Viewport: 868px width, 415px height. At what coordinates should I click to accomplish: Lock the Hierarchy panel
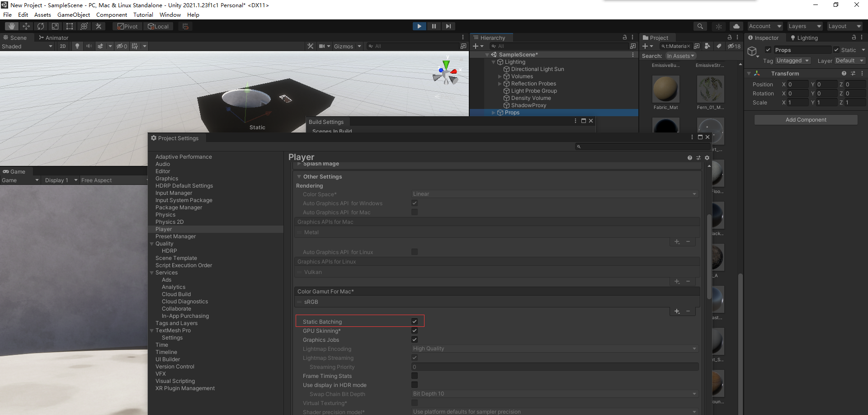[x=625, y=38]
